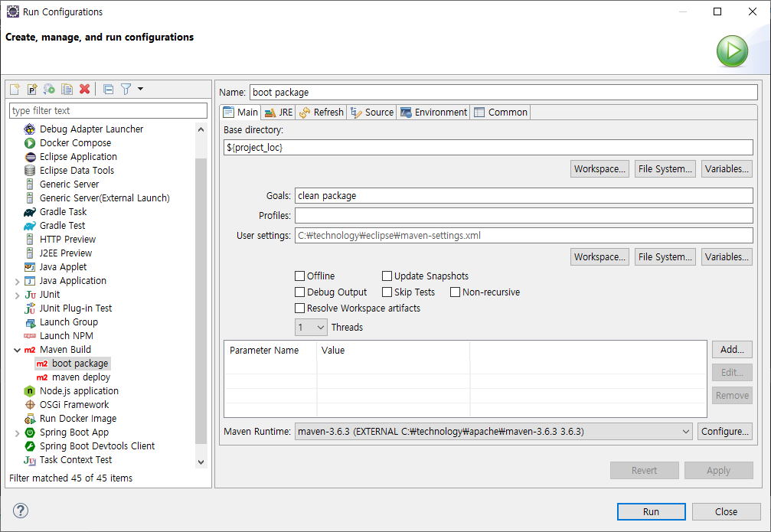Image resolution: width=771 pixels, height=532 pixels.
Task: Click the help question mark icon
Action: pyautogui.click(x=21, y=511)
